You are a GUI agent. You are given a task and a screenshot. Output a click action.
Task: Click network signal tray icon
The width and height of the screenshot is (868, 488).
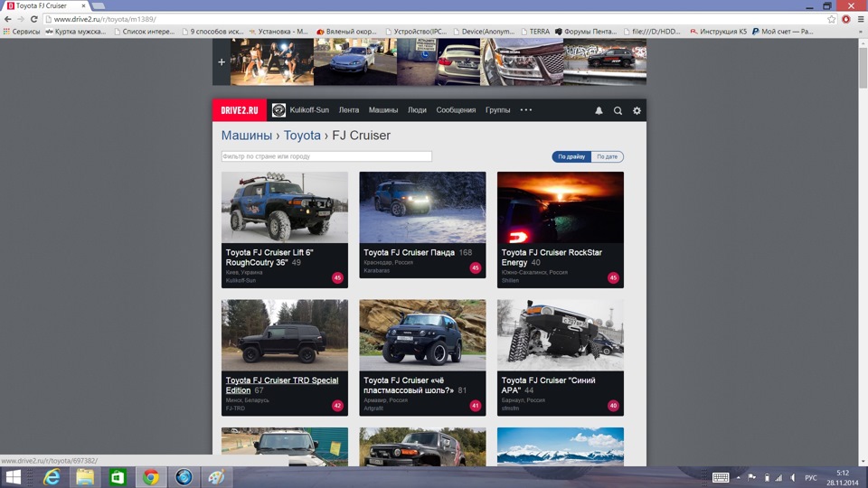click(778, 477)
